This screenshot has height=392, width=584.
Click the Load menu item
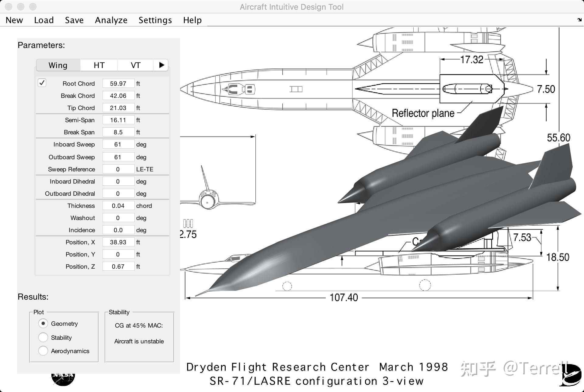(x=44, y=20)
